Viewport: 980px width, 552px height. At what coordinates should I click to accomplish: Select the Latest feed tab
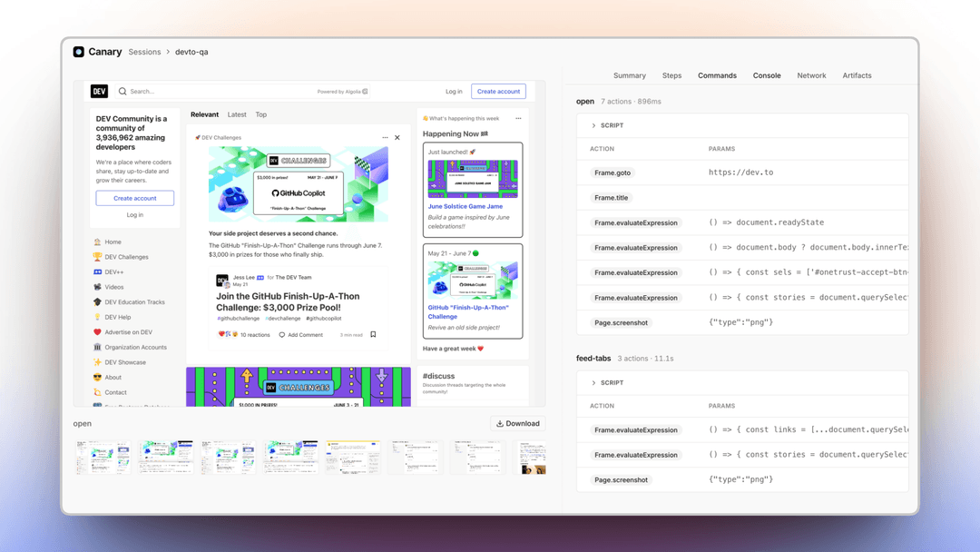click(x=237, y=114)
